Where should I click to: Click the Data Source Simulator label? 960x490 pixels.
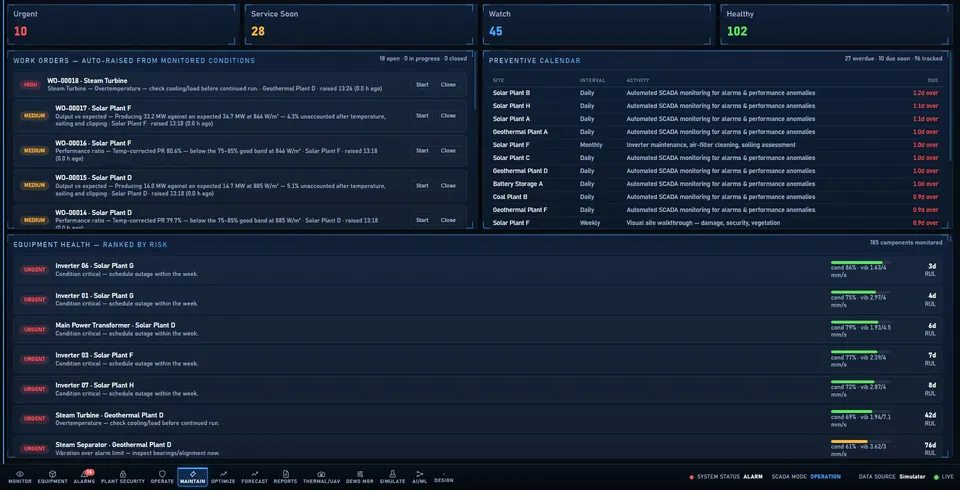913,477
